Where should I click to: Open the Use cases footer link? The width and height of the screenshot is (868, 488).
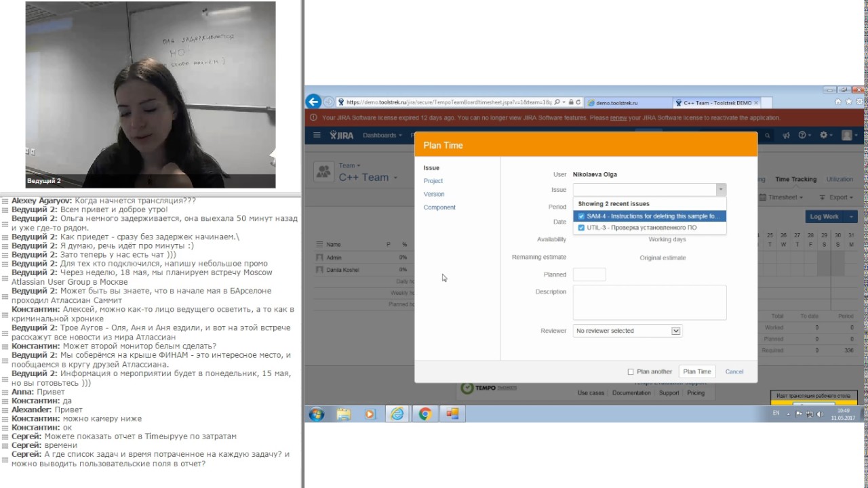(591, 393)
